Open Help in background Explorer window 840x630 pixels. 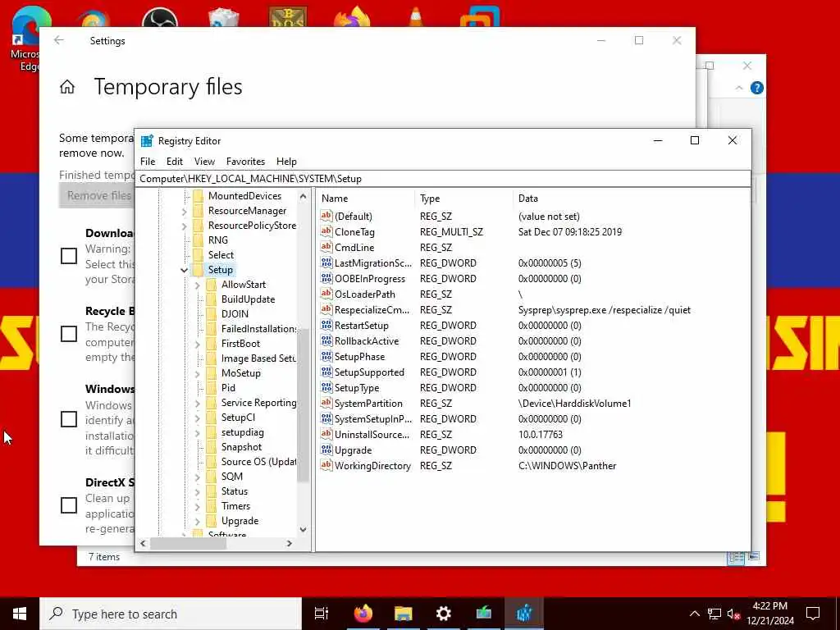point(756,88)
